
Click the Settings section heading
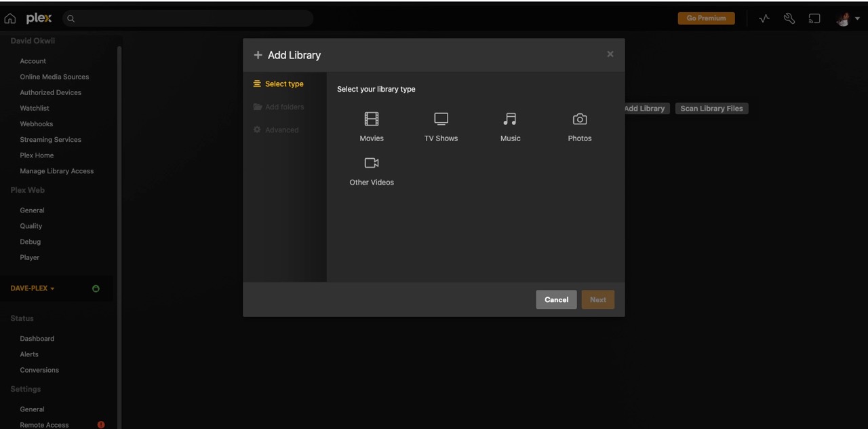pyautogui.click(x=26, y=389)
